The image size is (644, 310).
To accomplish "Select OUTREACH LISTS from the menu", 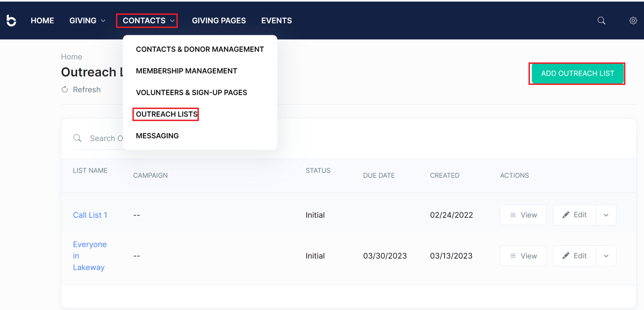I will 165,114.
